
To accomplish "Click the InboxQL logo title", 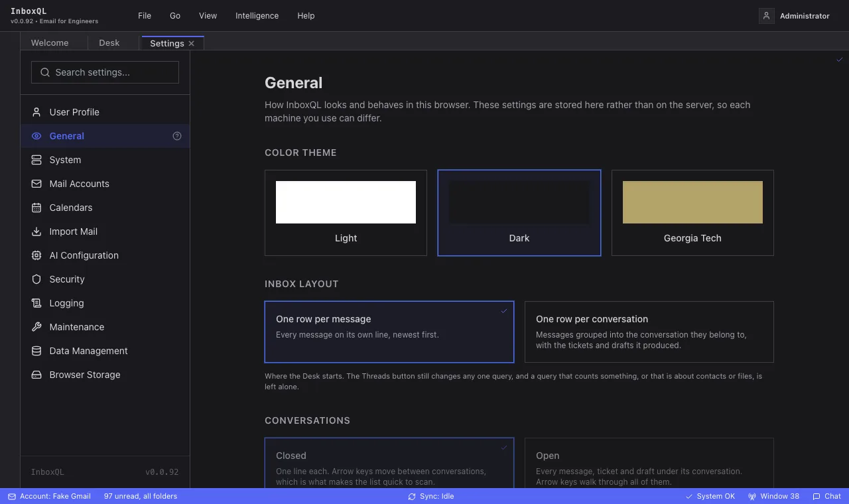I will point(29,11).
